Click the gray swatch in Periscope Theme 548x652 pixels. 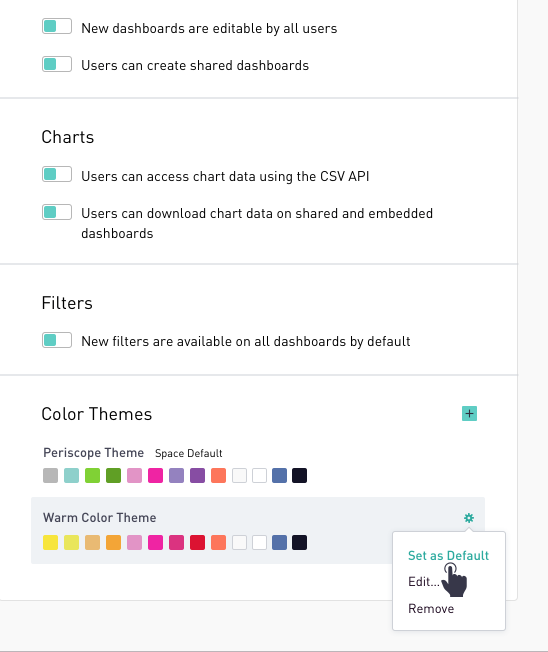(51, 476)
